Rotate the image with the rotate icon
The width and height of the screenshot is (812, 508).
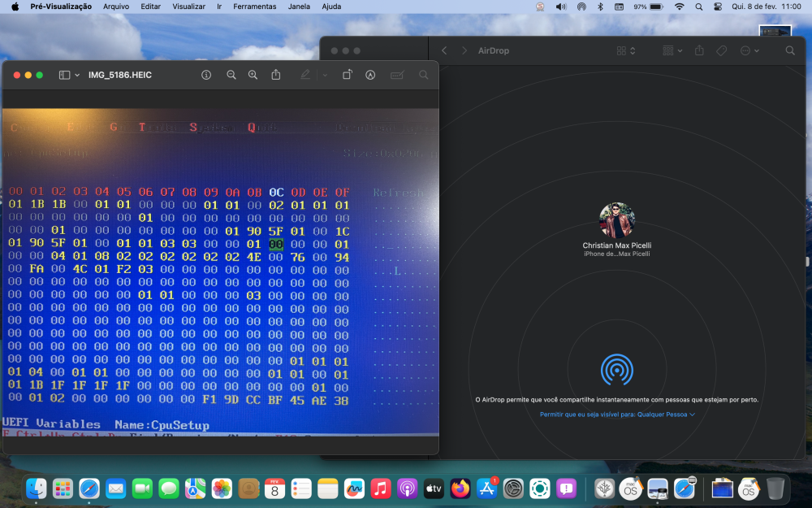tap(347, 75)
